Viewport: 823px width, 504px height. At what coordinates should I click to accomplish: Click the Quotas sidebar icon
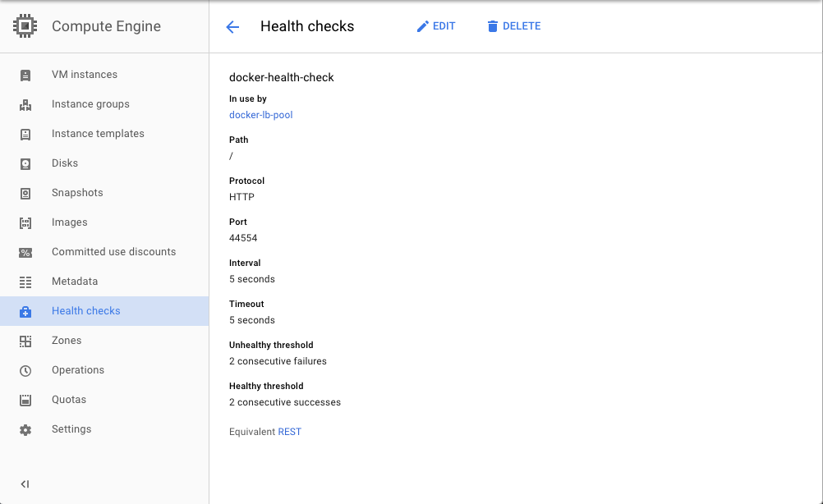click(25, 400)
